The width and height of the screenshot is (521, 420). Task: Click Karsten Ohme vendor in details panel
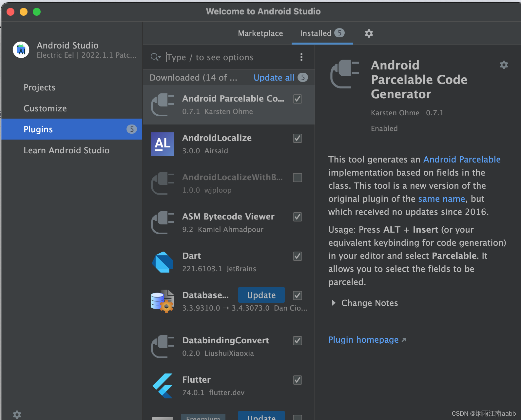pyautogui.click(x=395, y=113)
